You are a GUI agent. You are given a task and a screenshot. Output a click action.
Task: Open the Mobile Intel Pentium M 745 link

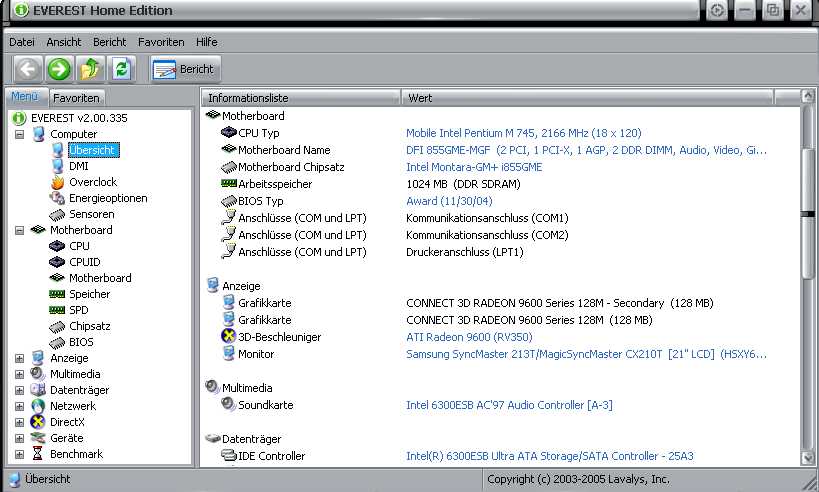click(523, 133)
